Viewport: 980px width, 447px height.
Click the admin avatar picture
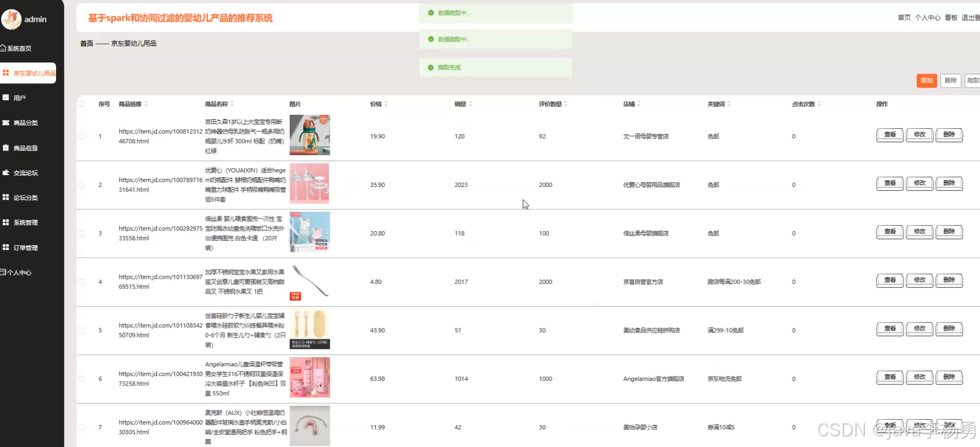pyautogui.click(x=11, y=19)
